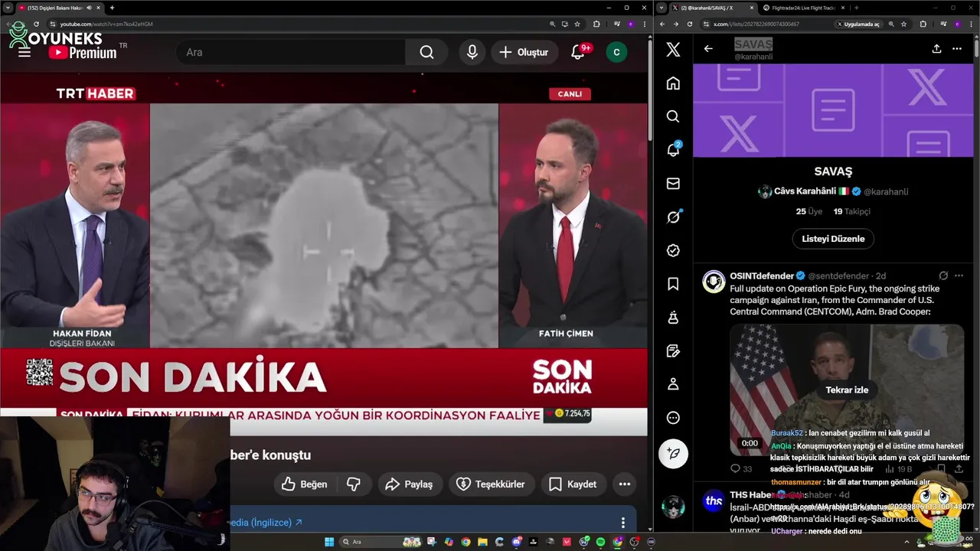The image size is (980, 551).
Task: Reload the YouTube page
Action: [36, 24]
